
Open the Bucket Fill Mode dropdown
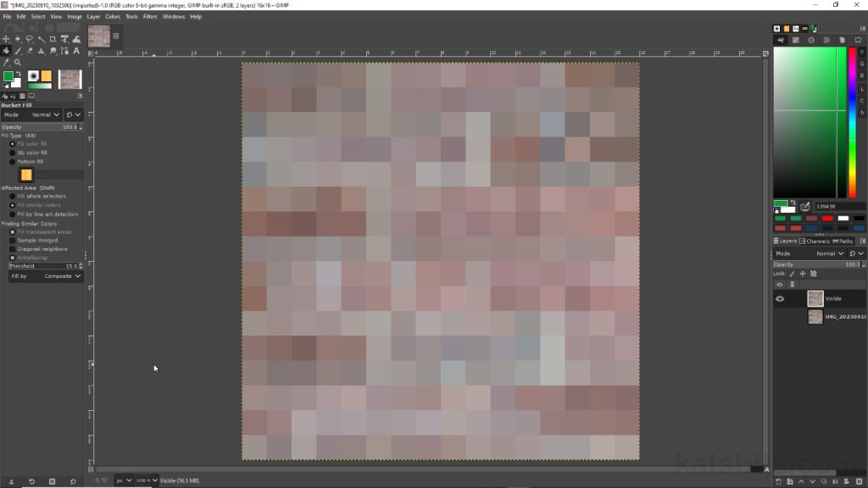[x=44, y=114]
